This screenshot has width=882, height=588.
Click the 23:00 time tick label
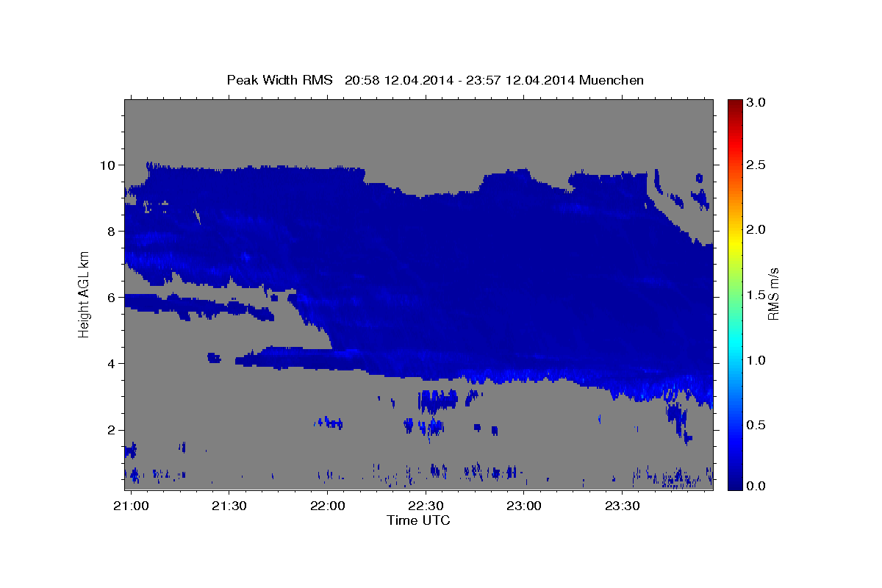coord(524,506)
